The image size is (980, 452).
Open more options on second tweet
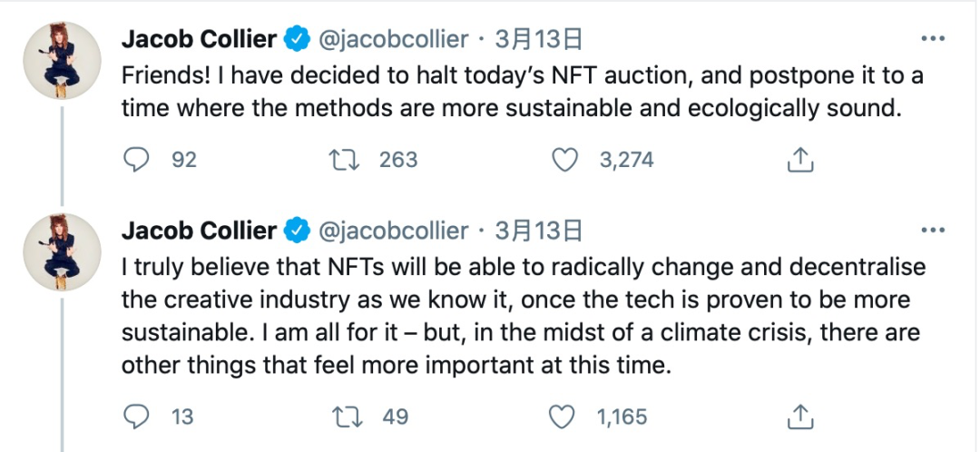[933, 231]
